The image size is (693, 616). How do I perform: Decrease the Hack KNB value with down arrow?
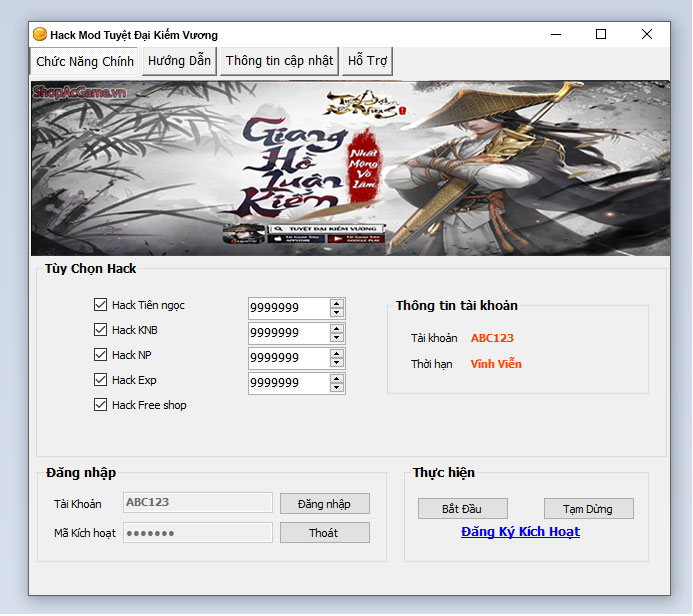click(337, 338)
